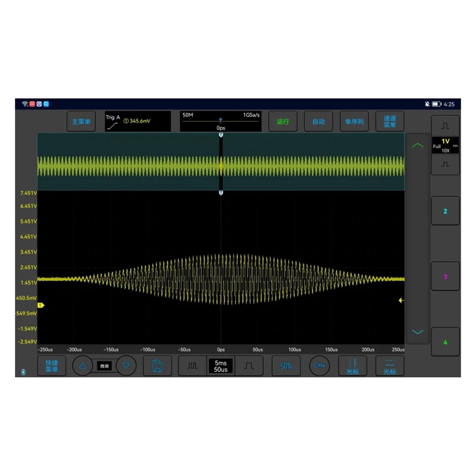Compress timebase with the multi-pulse icon
This screenshot has width=476, height=476.
coord(192,366)
